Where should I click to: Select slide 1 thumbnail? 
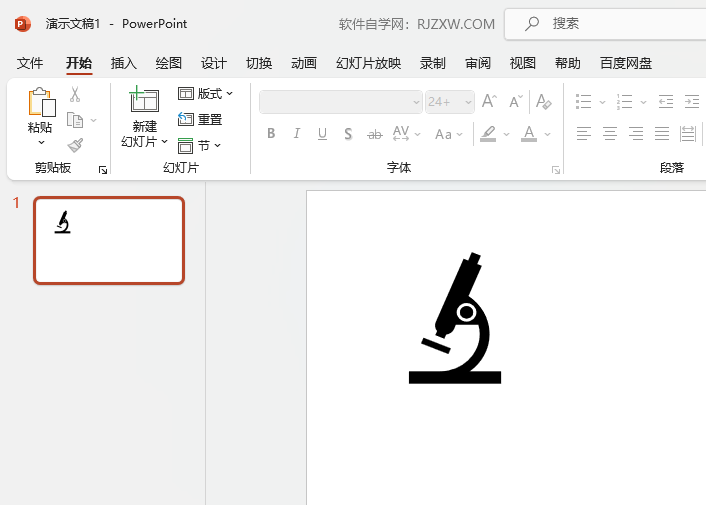click(x=109, y=240)
